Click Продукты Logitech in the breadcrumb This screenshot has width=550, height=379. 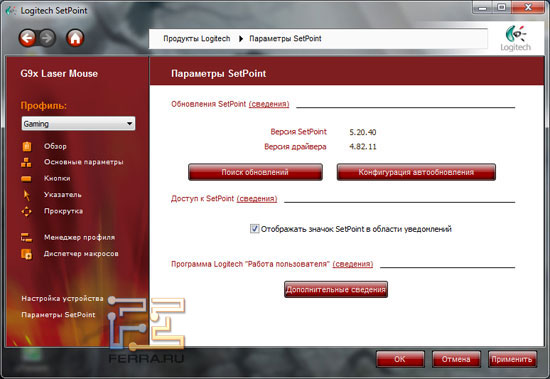[x=197, y=39]
